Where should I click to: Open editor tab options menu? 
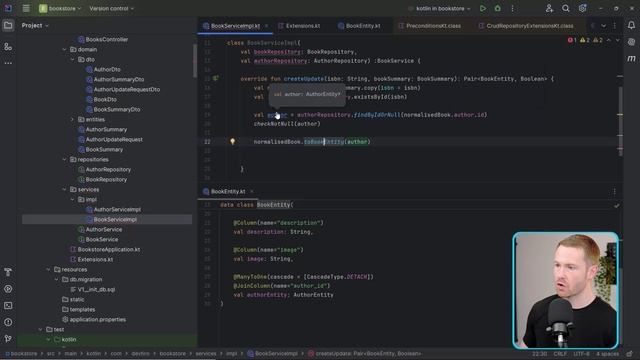615,26
